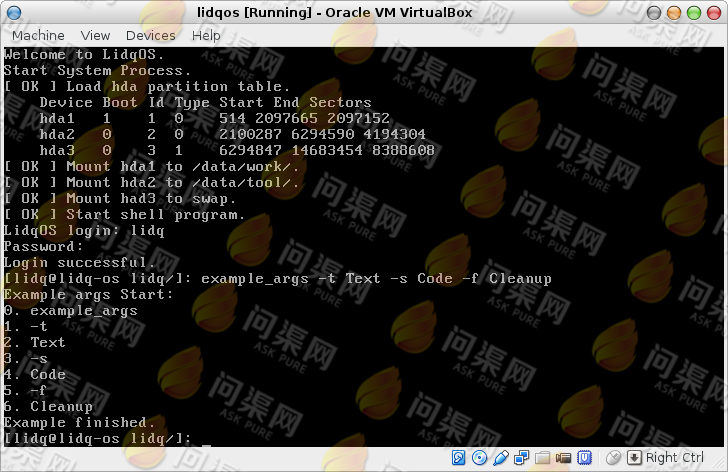728x472 pixels.
Task: Click the optical disc drive indicator
Action: pos(479,458)
